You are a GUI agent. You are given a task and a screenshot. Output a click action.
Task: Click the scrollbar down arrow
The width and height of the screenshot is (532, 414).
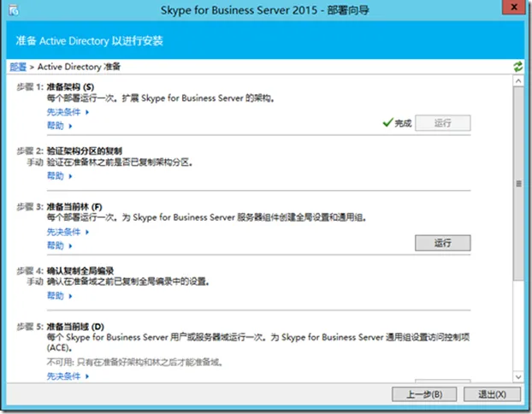click(x=518, y=376)
